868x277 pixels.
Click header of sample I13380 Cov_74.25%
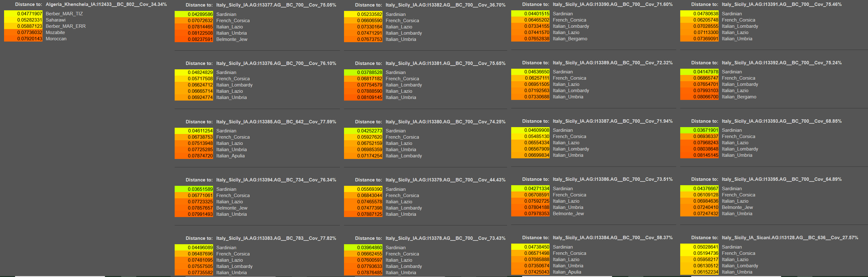tap(446, 122)
